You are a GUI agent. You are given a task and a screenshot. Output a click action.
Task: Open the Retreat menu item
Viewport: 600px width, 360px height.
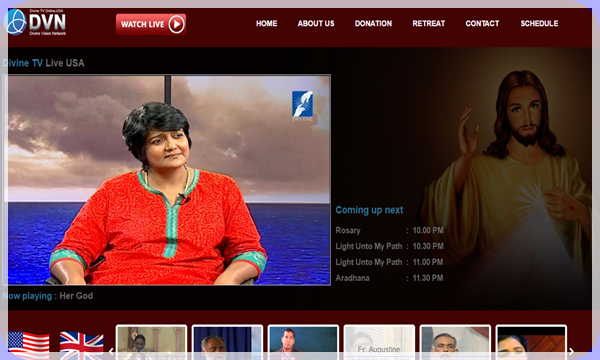429,23
